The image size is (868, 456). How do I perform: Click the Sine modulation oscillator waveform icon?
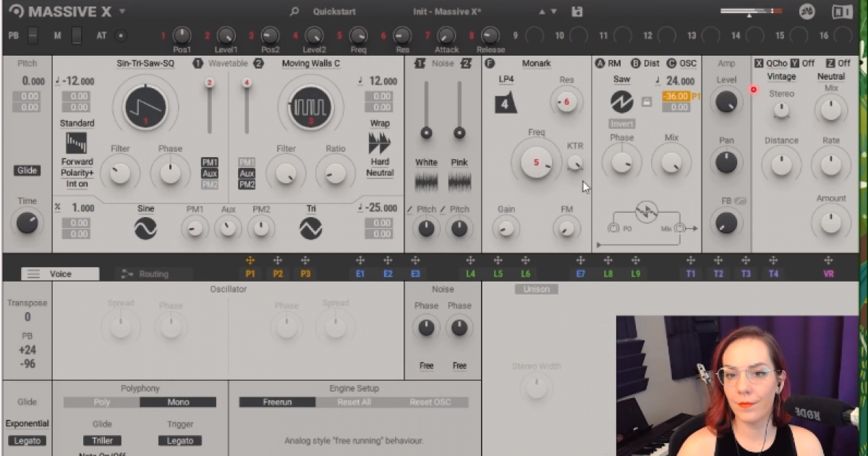145,229
